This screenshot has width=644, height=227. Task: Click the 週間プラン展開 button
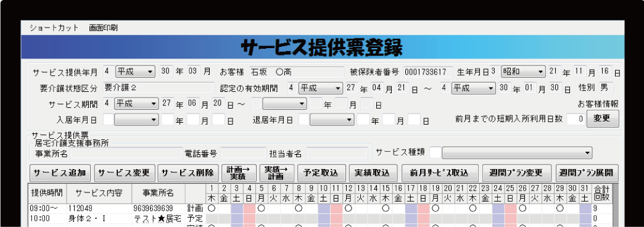(x=587, y=173)
